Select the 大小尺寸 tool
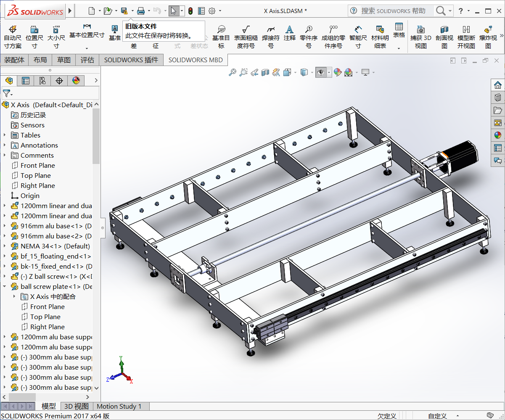The height and width of the screenshot is (420, 505). [x=56, y=37]
